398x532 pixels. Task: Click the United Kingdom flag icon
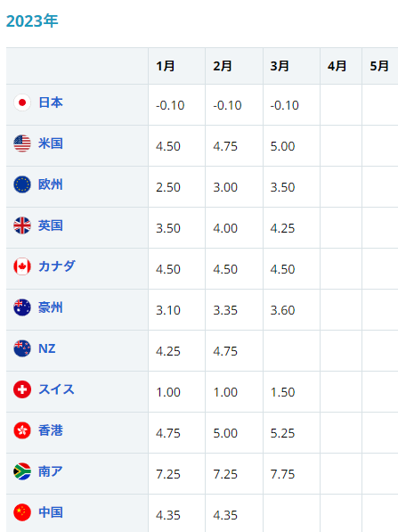22,225
